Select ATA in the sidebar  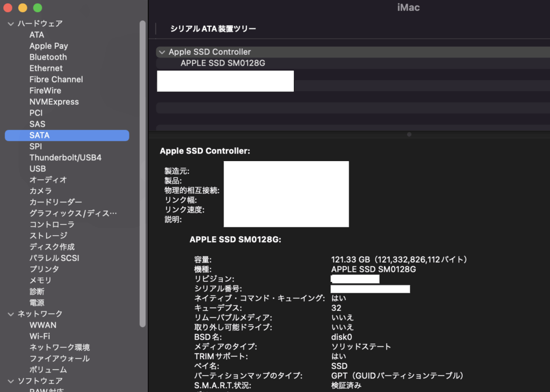pos(37,35)
